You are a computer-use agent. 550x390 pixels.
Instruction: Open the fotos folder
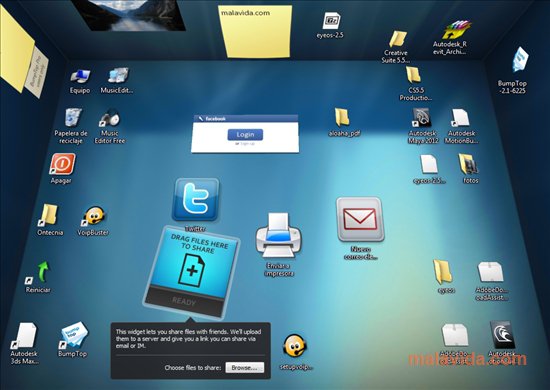click(x=469, y=164)
